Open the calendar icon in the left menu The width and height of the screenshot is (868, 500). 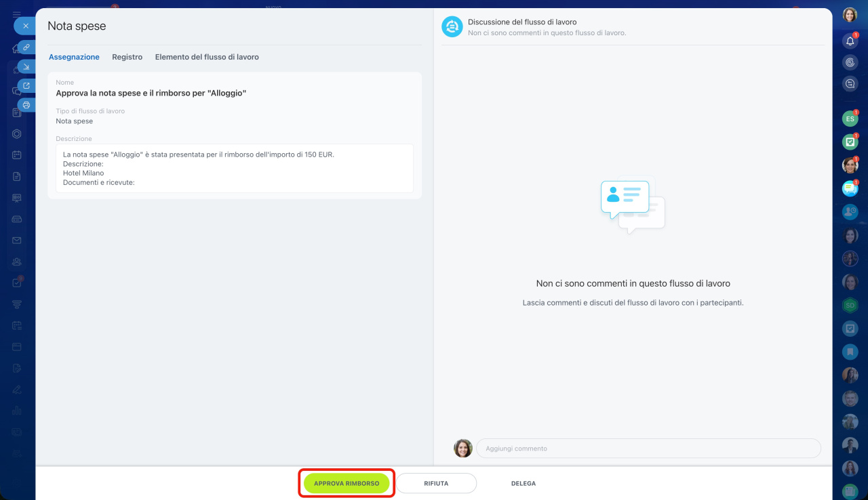tap(17, 155)
